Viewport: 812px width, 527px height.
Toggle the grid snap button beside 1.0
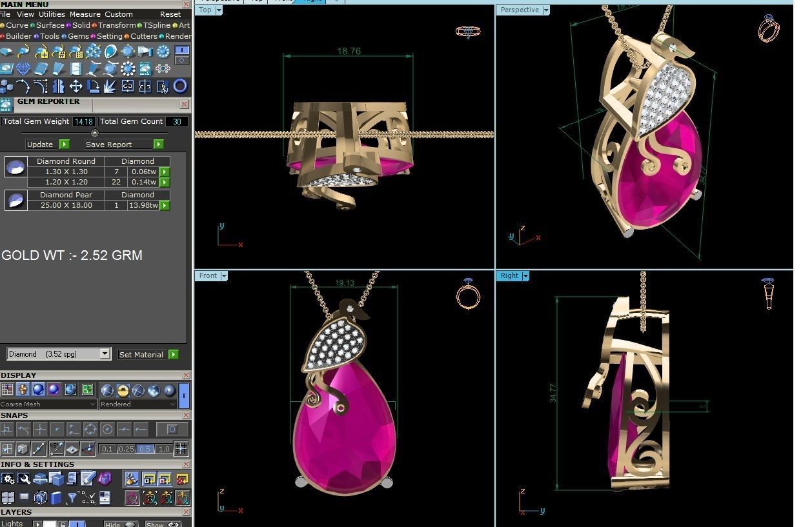click(181, 449)
